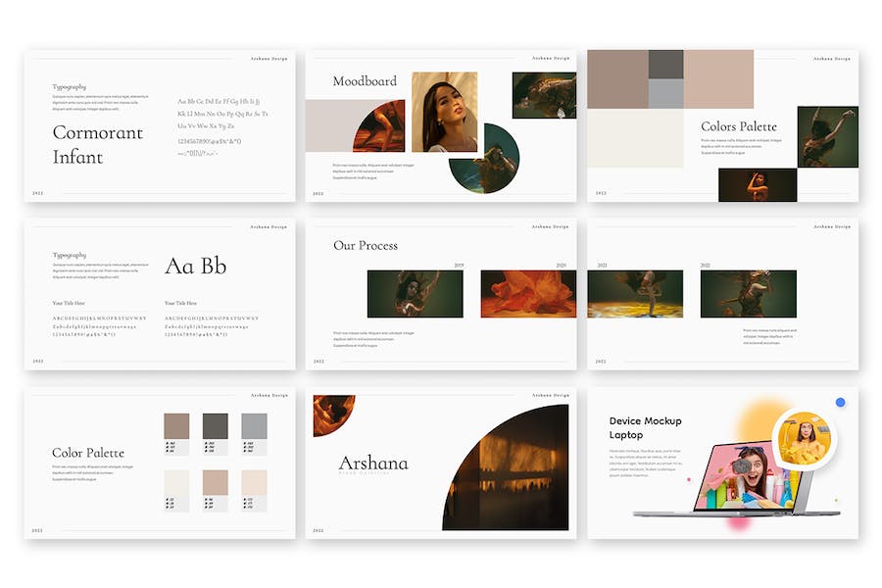Select the 2020 orange flower image

coord(527,294)
